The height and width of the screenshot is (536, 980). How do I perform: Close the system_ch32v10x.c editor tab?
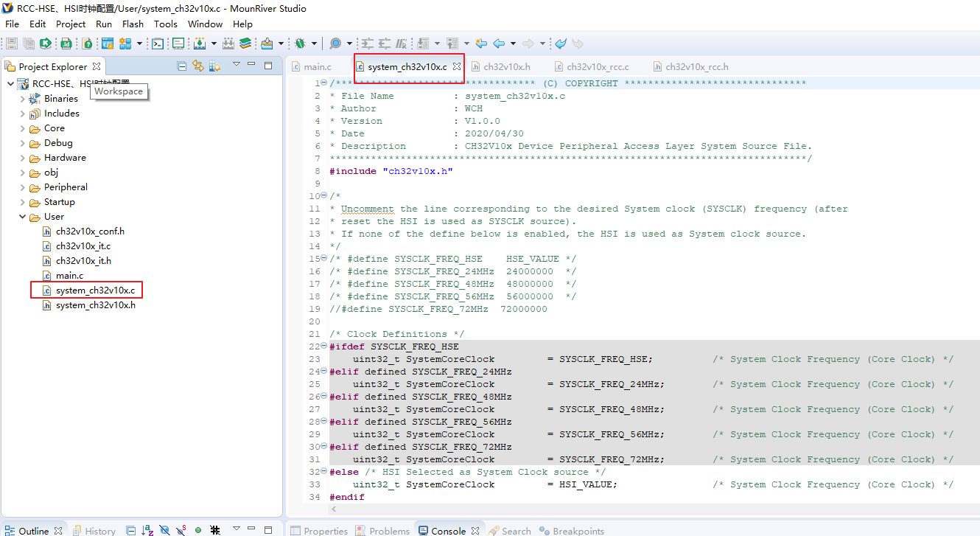click(x=456, y=66)
